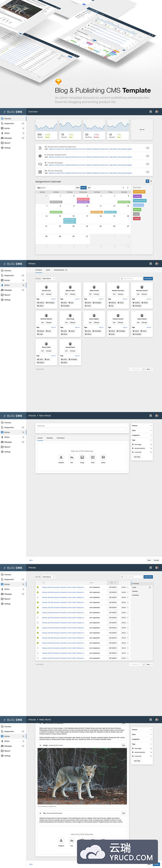Switch the calendar to Week view
Screen dimensions: 162x868
tap(78, 188)
